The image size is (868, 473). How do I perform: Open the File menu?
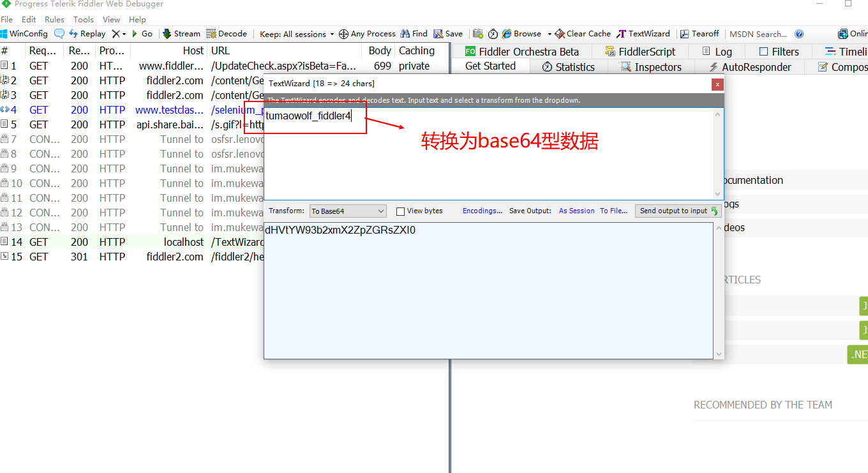click(6, 19)
